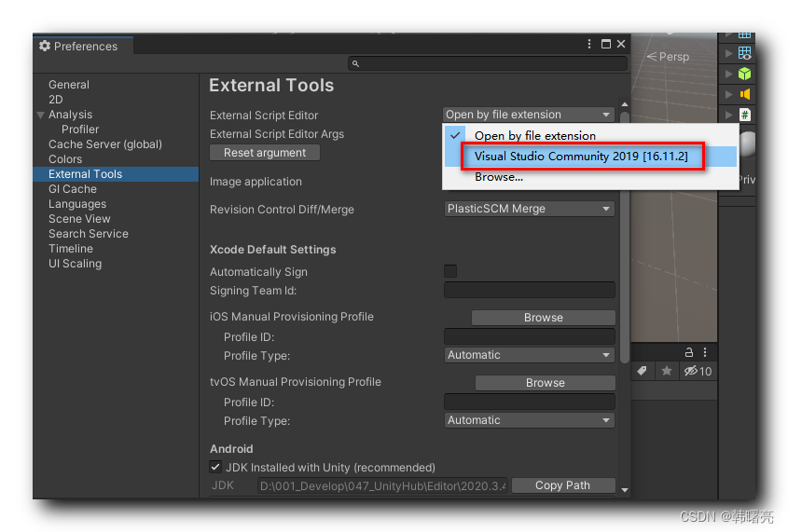
Task: Uncheck JDK Installed with Unity checkbox
Action: [x=215, y=468]
